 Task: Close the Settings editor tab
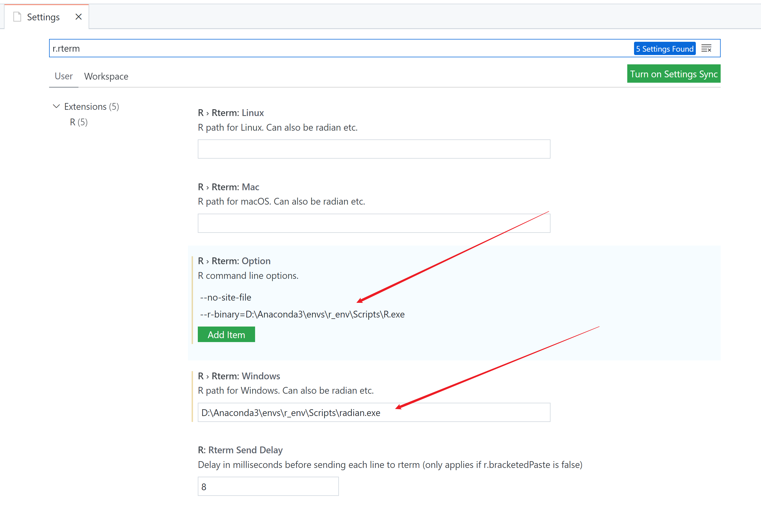coord(78,17)
